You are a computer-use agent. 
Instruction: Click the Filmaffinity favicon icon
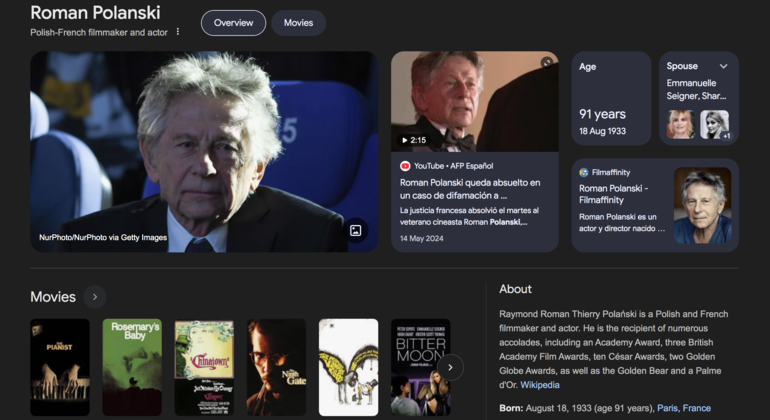tap(583, 172)
